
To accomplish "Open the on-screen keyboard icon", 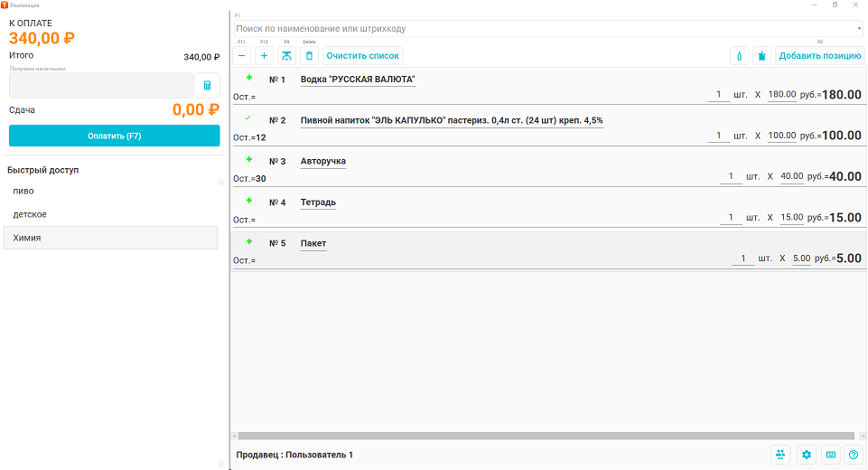I will pos(831,455).
